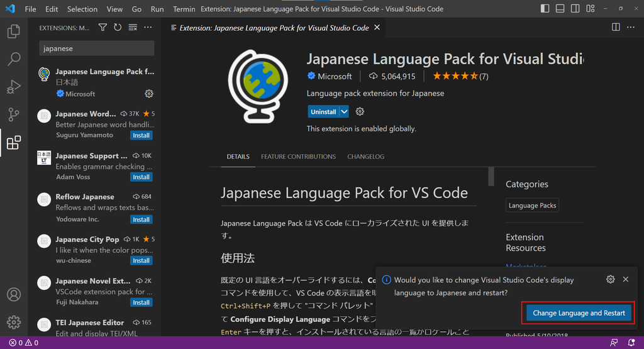Screen dimensions: 644x349
Task: Refresh the extensions list
Action: [118, 28]
